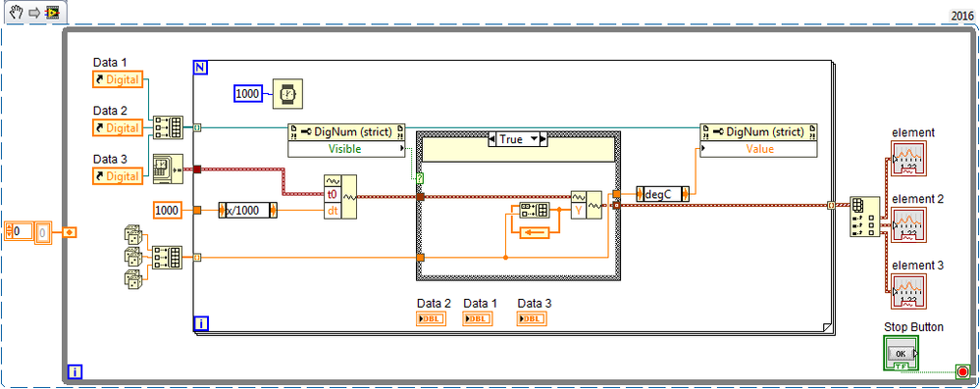Click the degC unit conversion node
Viewport: 980px width, 389px height.
[662, 194]
